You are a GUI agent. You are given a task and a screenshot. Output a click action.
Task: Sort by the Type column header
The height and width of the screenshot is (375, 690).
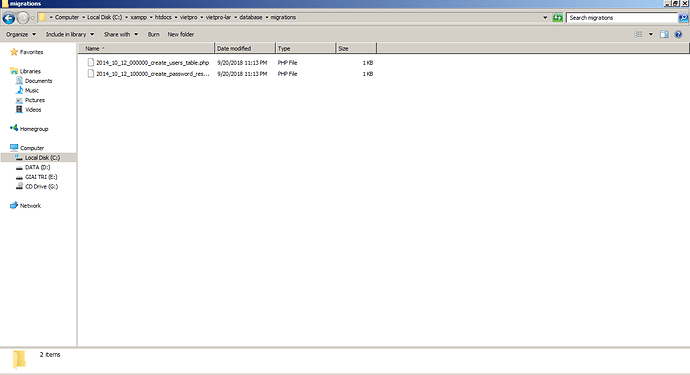click(305, 48)
